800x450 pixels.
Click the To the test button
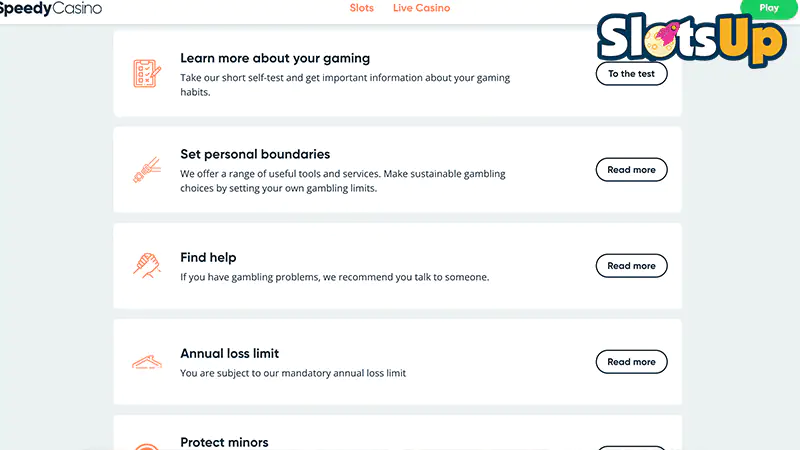631,73
